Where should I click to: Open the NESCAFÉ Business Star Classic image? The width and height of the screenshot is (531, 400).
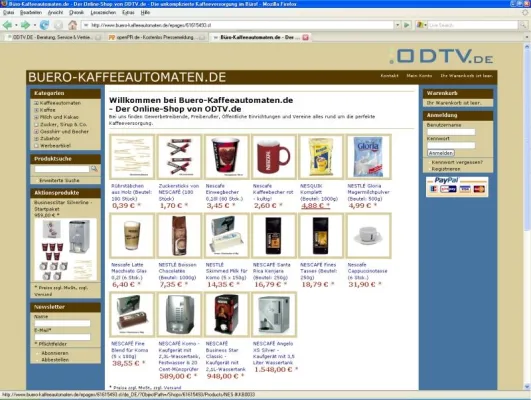click(227, 315)
